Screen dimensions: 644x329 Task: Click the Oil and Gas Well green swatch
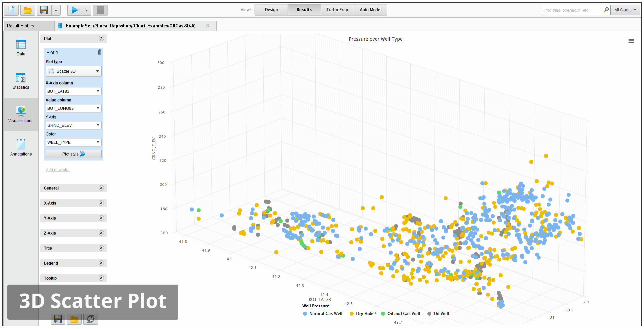point(383,314)
